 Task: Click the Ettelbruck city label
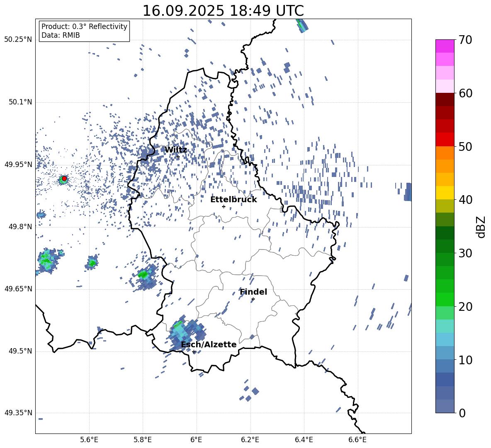(233, 200)
